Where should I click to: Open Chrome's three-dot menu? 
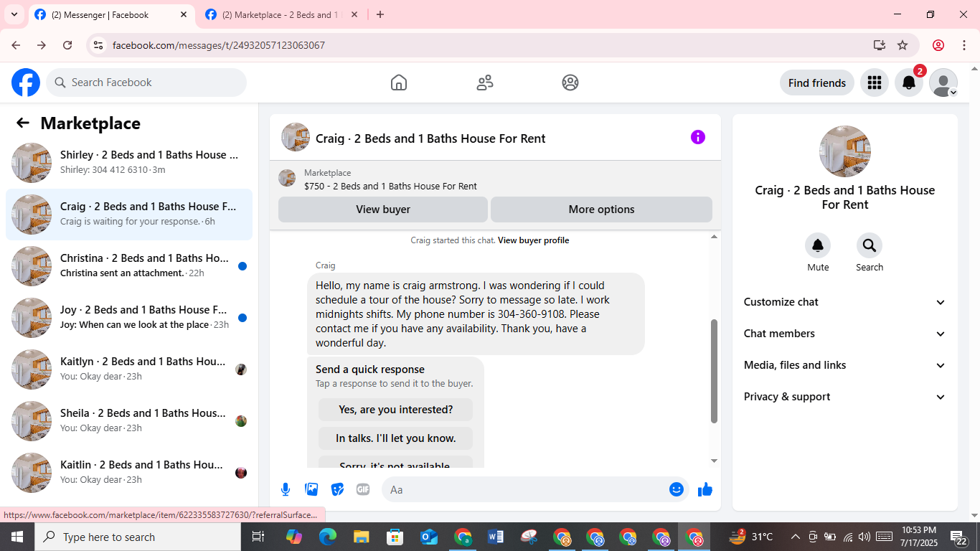click(x=963, y=45)
